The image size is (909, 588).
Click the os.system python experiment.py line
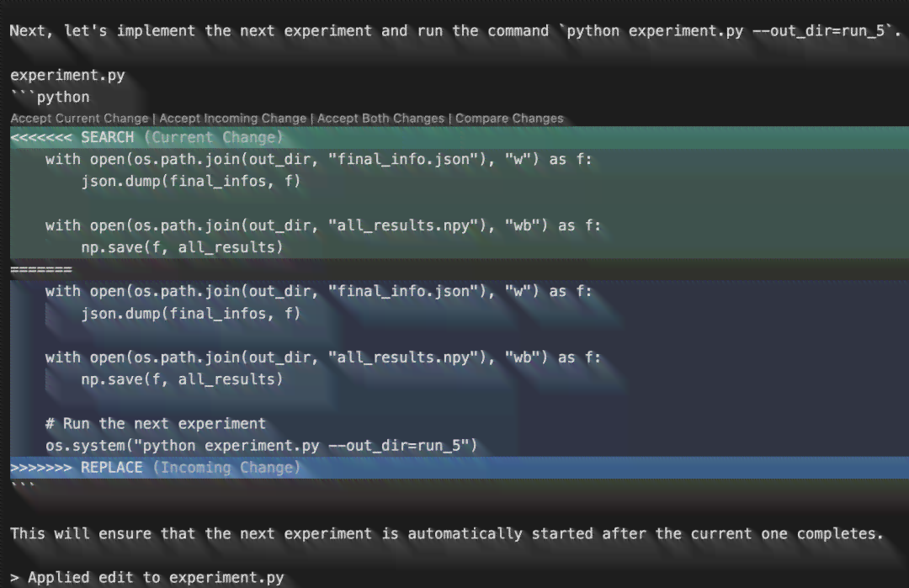[x=261, y=446]
